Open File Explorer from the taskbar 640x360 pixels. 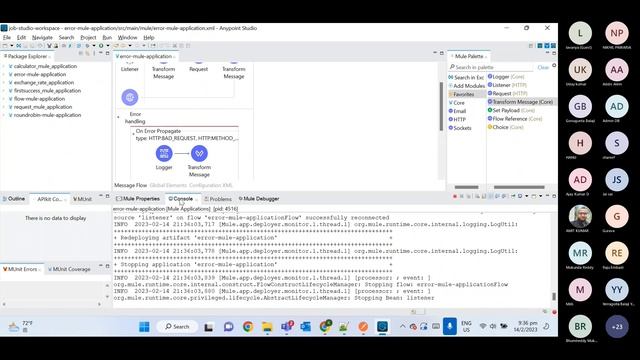coord(267,327)
